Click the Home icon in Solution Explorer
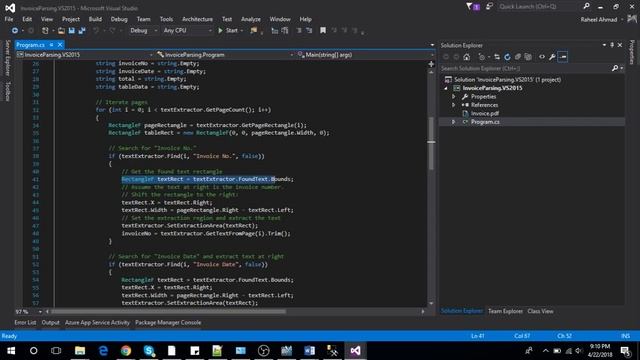Viewport: 640px width, 360px height. tap(467, 57)
